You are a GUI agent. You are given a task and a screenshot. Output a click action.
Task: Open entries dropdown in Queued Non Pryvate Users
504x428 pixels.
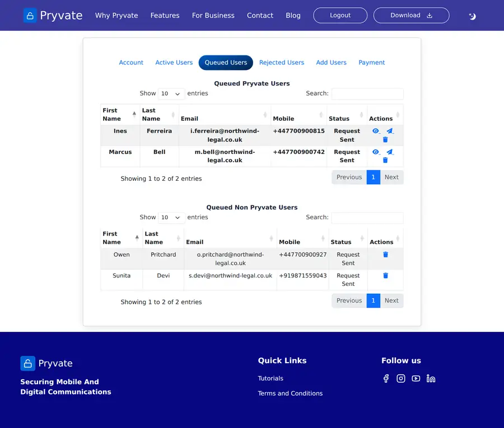pos(171,218)
